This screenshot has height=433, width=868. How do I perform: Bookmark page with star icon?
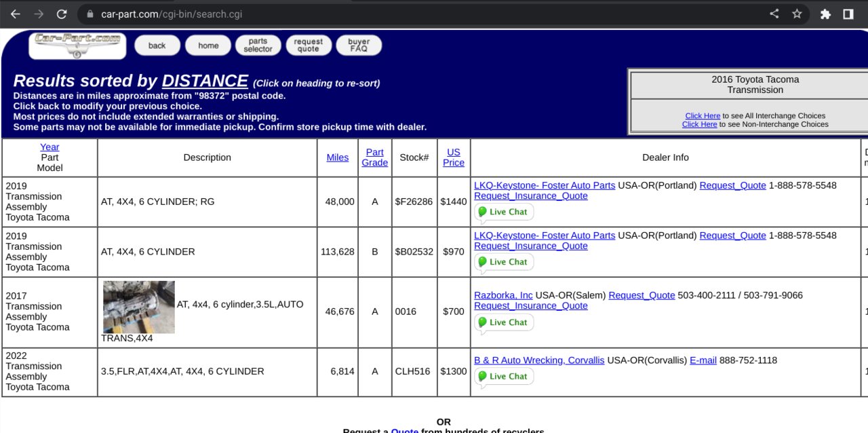tap(797, 14)
